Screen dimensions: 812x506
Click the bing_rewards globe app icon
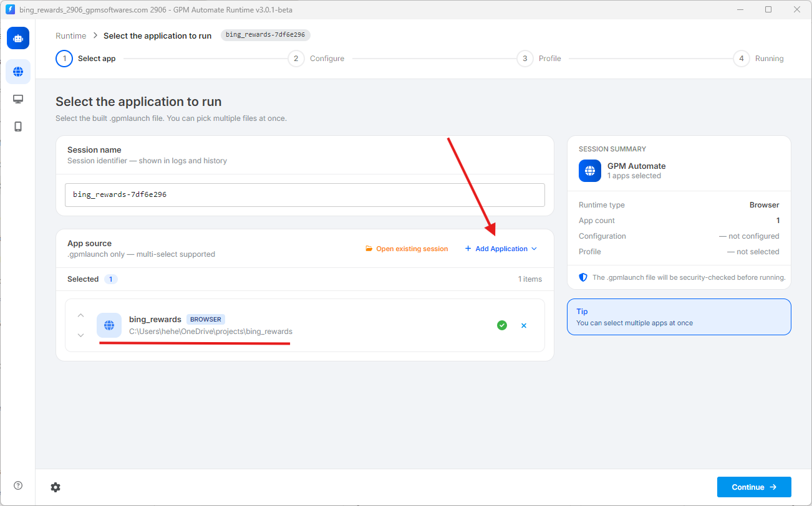[x=109, y=325]
